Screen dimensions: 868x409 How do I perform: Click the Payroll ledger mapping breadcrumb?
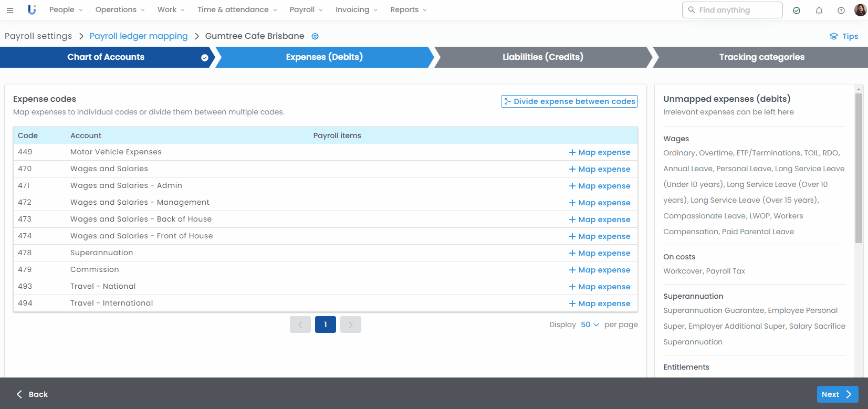(139, 36)
